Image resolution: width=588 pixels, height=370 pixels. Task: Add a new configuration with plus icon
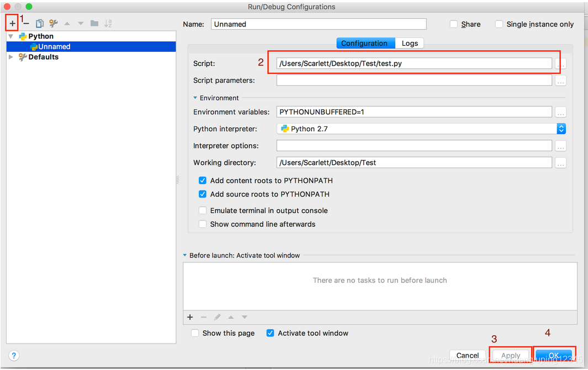12,24
